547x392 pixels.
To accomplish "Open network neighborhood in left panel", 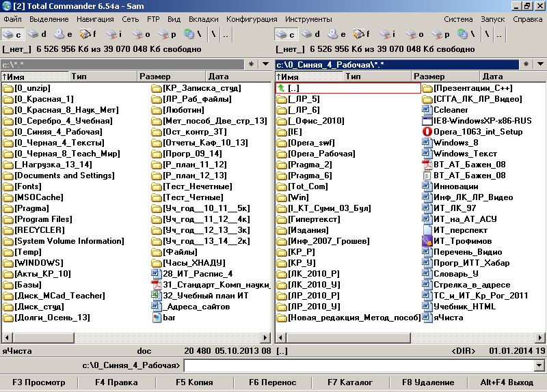I will (193, 35).
